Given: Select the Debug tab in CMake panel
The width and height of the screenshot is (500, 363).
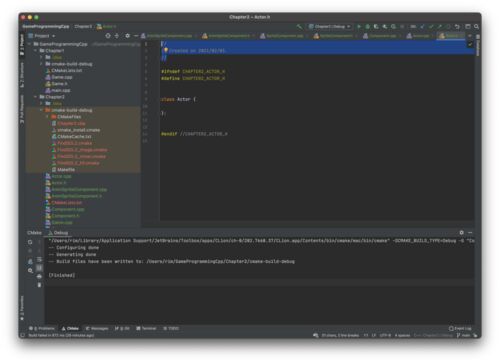Looking at the screenshot, I should (58, 233).
